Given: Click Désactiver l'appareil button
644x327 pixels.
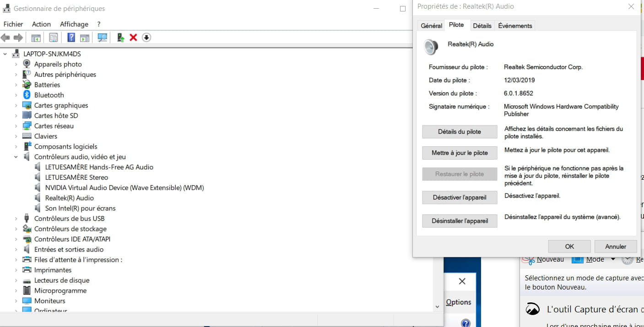Looking at the screenshot, I should click(x=460, y=198).
